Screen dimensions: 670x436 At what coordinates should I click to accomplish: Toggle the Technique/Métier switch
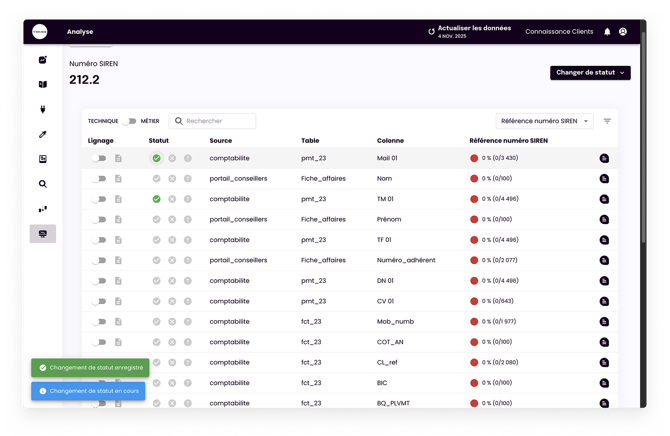[129, 121]
